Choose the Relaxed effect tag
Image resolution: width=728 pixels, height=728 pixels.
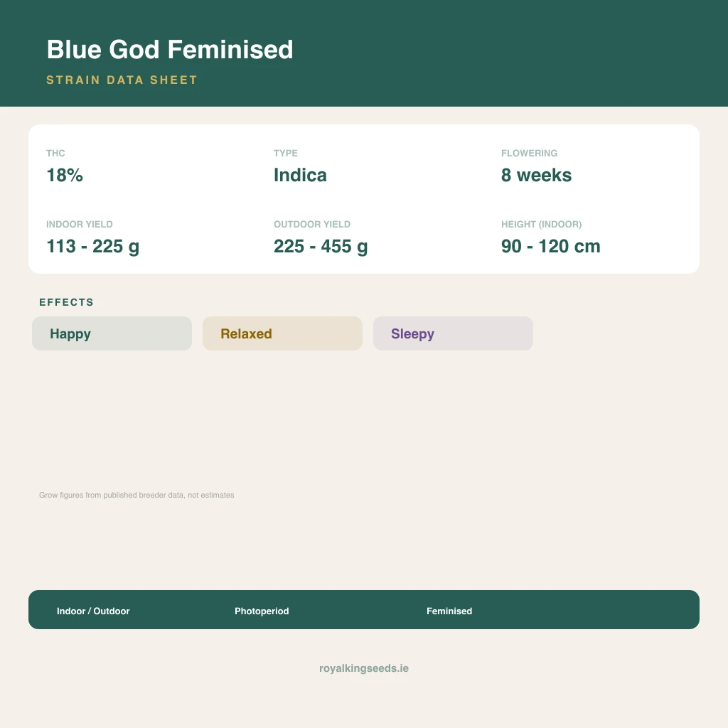click(282, 333)
